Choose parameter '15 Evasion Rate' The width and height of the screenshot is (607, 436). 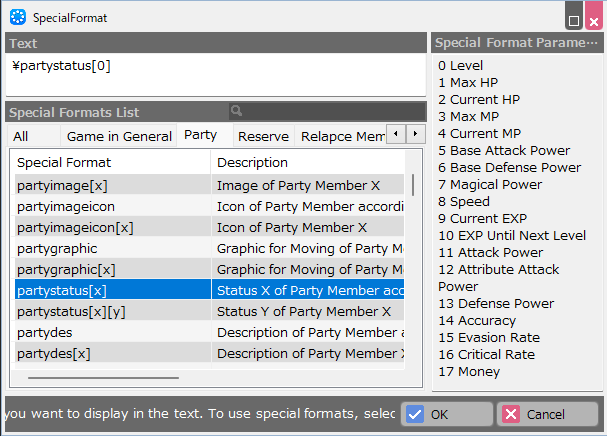(489, 338)
